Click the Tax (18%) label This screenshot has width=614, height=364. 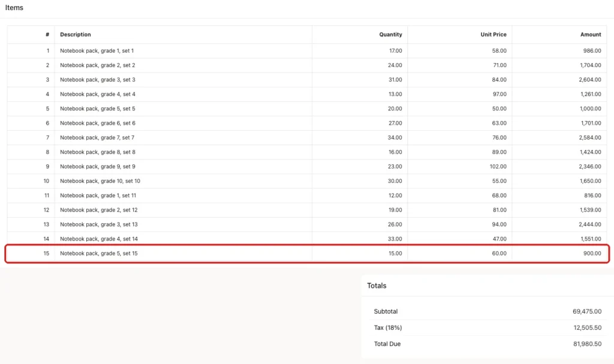coord(388,327)
